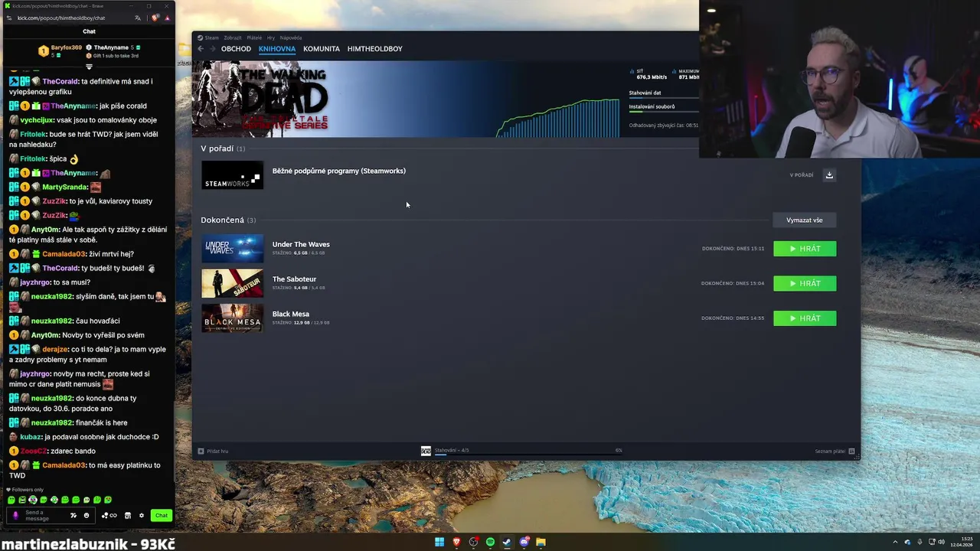
Task: Open Brave Shields lion icon
Action: point(156,18)
